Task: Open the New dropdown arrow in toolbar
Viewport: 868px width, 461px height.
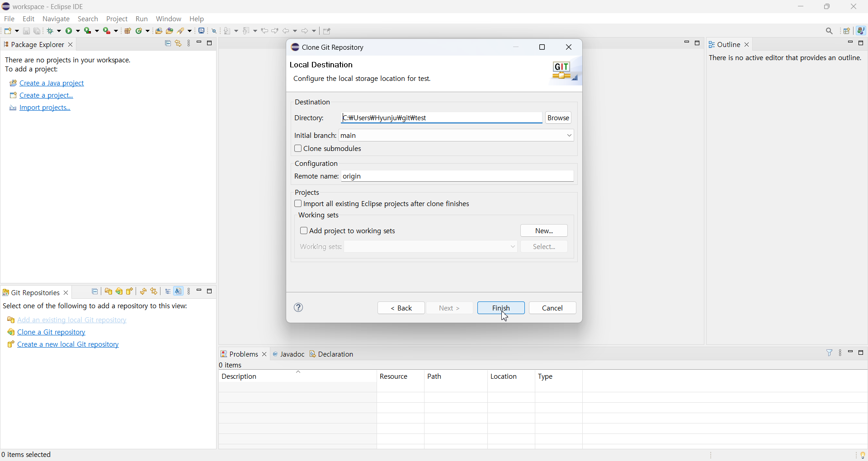Action: point(17,31)
